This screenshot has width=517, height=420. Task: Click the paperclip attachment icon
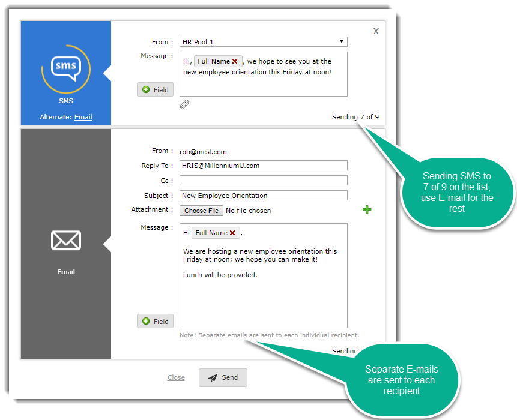[x=184, y=105]
